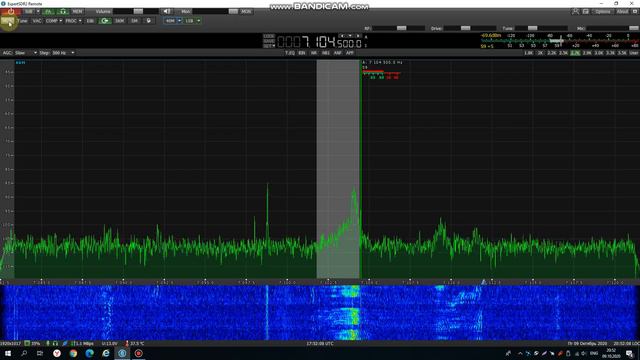Click the S-meter signal scale
The width and height of the screenshot is (640, 360).
point(559,41)
